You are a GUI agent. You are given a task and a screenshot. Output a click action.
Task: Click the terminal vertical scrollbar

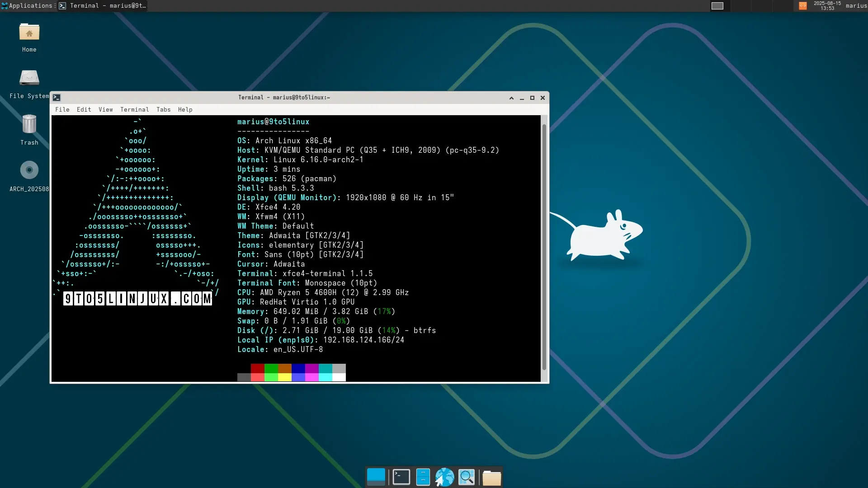[x=544, y=246]
